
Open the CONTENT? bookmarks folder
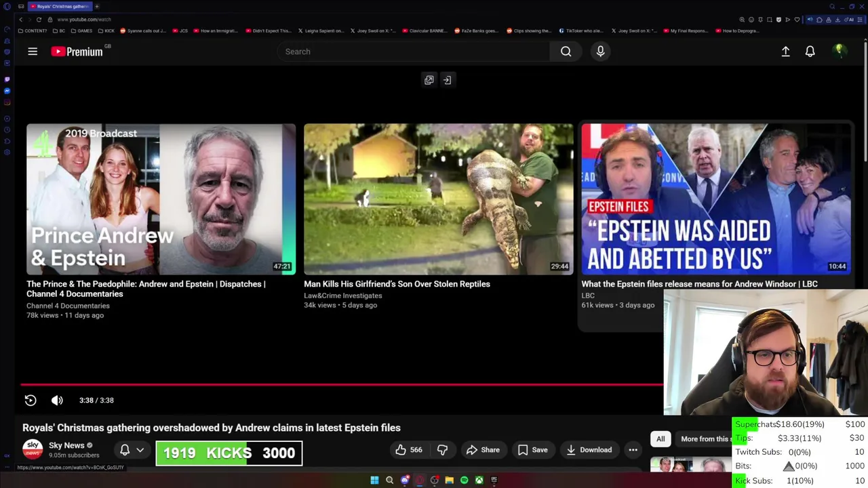coord(33,30)
